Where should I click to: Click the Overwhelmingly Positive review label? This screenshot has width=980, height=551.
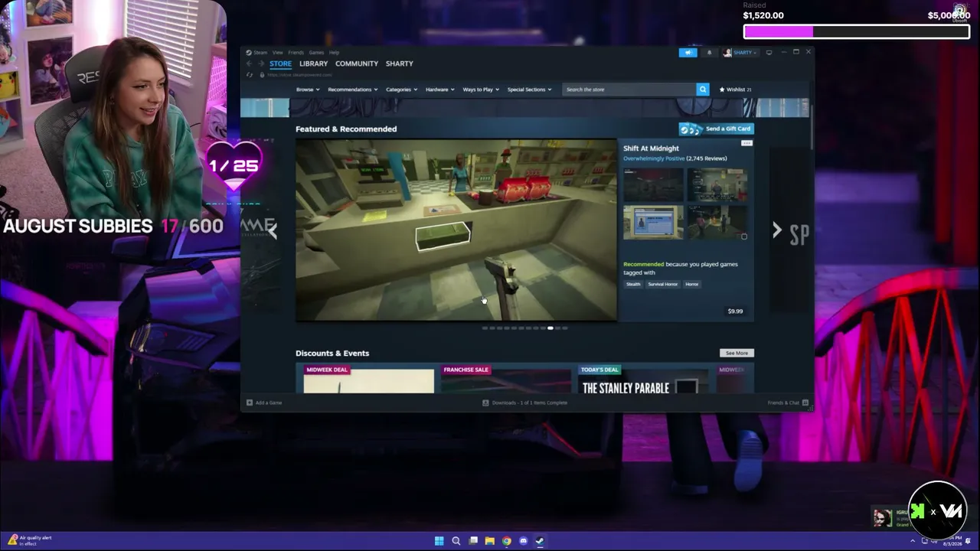(654, 158)
